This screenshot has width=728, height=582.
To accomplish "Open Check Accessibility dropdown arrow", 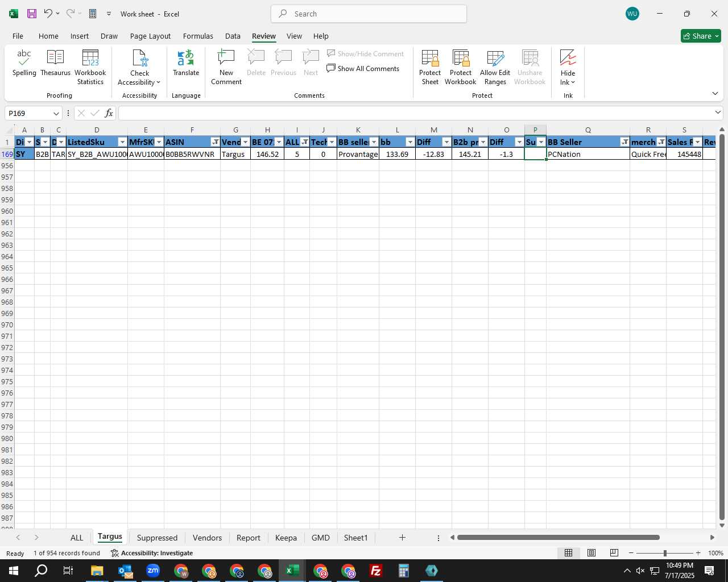I will pos(158,82).
